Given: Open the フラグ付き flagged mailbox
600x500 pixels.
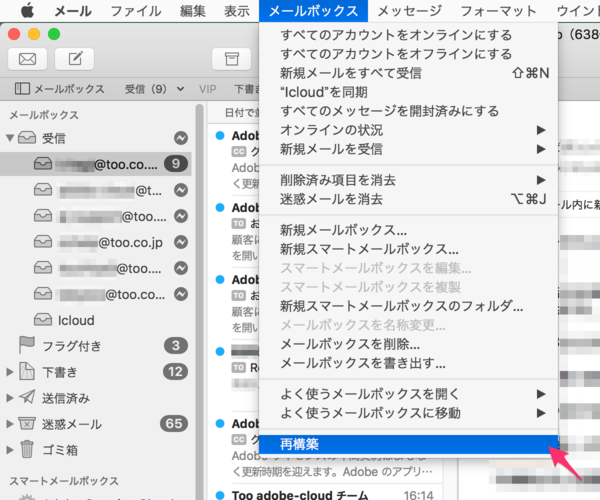Looking at the screenshot, I should pos(71,346).
